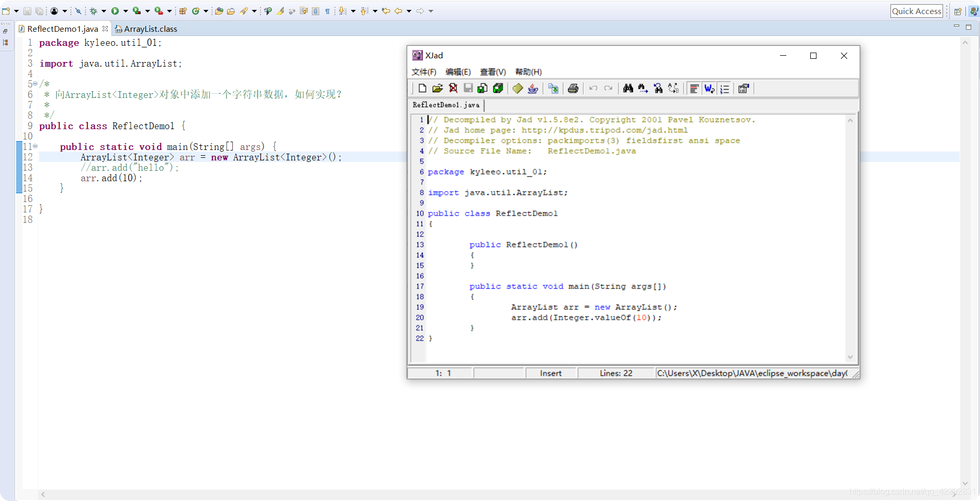Expand the External Tools dropdown
This screenshot has width=980, height=501.
[x=169, y=10]
